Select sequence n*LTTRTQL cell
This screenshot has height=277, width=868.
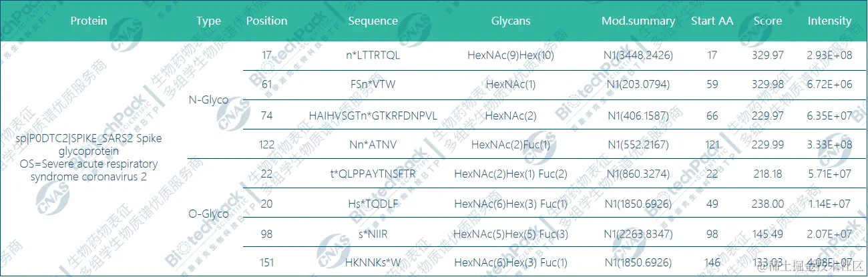tap(373, 55)
